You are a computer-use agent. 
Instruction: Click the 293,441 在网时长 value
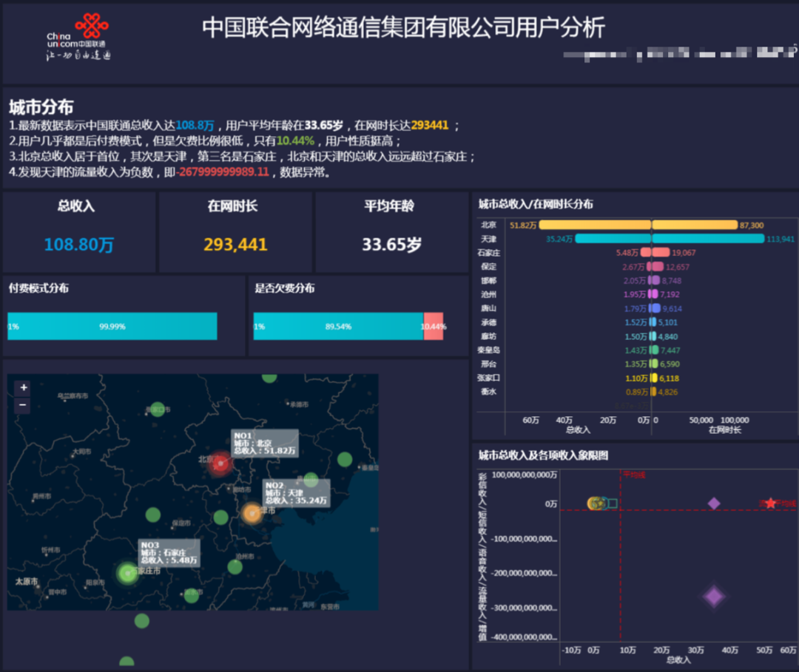[x=235, y=245]
